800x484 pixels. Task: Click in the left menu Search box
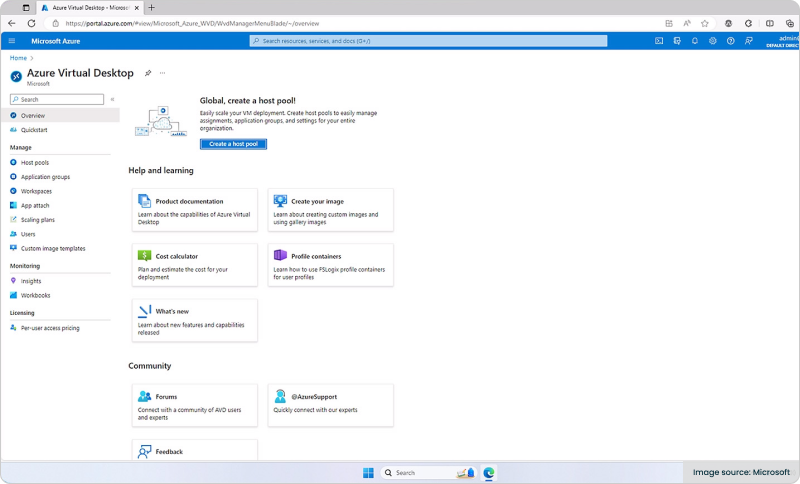(57, 99)
